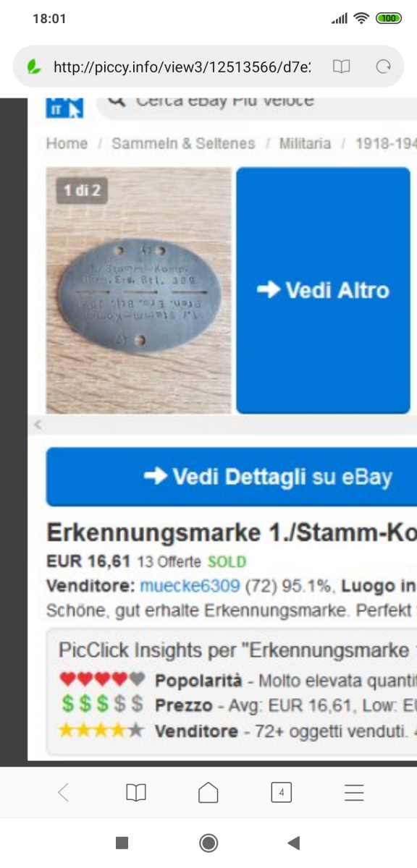This screenshot has width=417, height=868.
Task: Open the Militaria breadcrumb category
Action: [306, 143]
